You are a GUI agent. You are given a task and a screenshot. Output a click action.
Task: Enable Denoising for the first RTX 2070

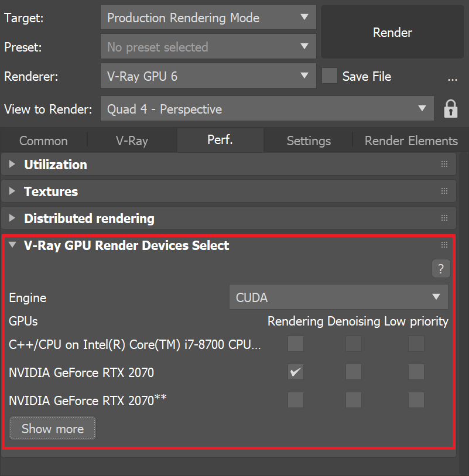pos(353,372)
